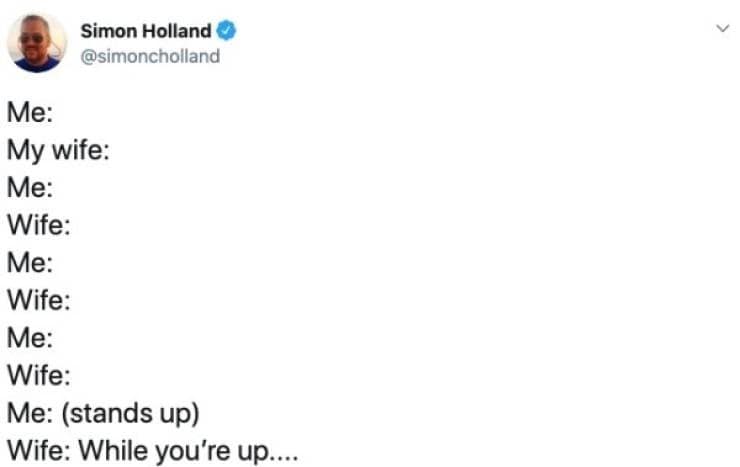Click the second "Me:" line of tweet
The width and height of the screenshot is (740, 467).
(30, 188)
